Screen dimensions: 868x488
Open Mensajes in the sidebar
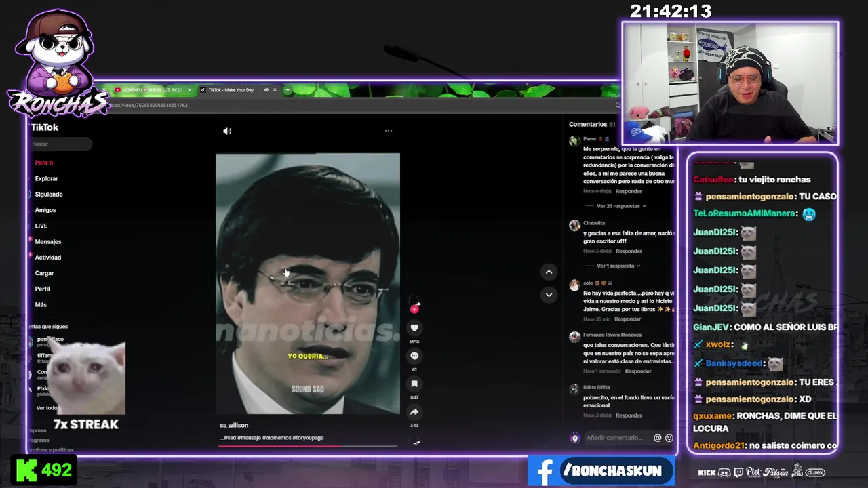point(47,242)
